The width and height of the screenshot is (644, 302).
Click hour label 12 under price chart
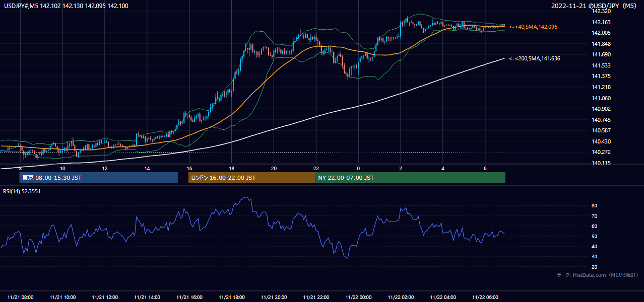105,168
